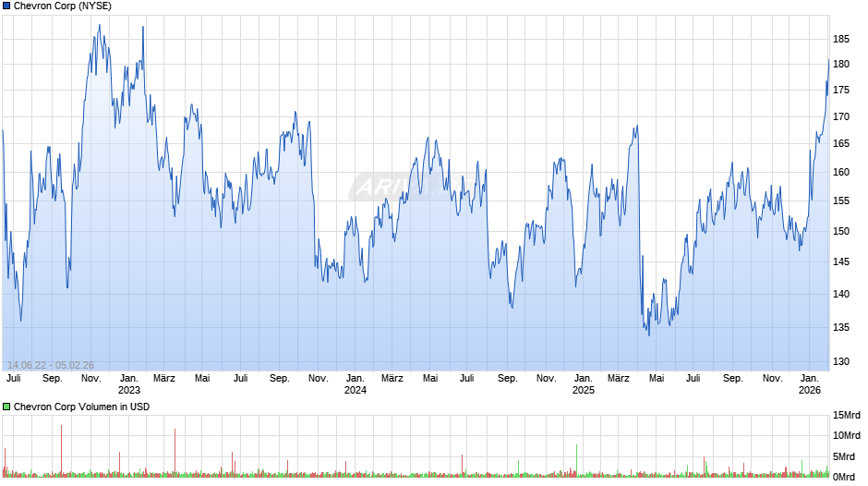
Task: Click the 155 price axis label
Action: tap(841, 201)
